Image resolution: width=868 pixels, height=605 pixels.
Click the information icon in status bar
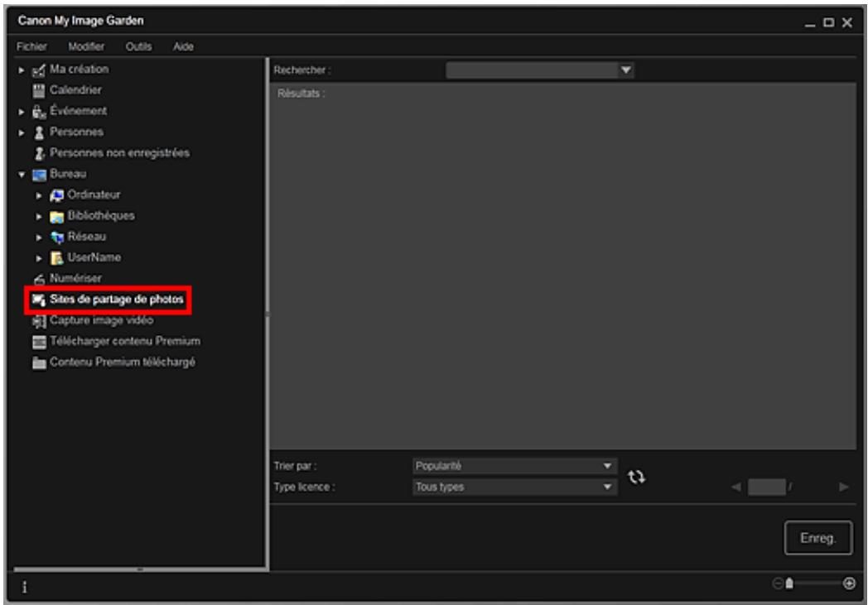tap(24, 586)
